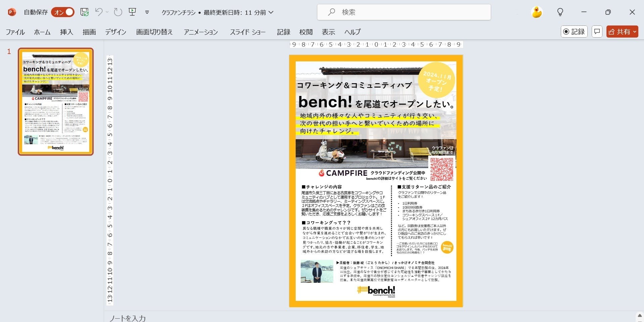Viewport: 644px width, 322px height.
Task: Undo the last action
Action: pyautogui.click(x=99, y=12)
